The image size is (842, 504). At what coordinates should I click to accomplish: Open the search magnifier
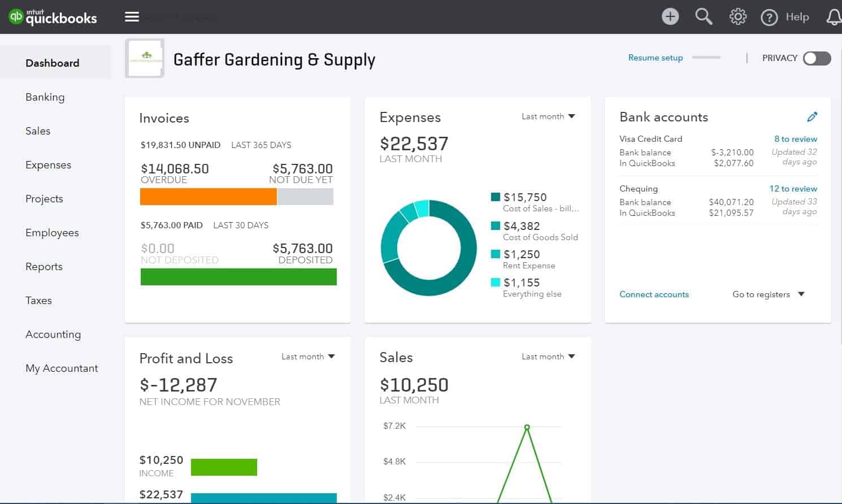[704, 16]
